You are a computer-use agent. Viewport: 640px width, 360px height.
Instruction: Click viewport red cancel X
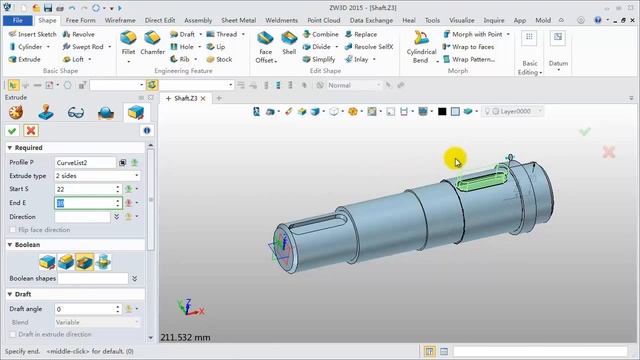608,152
